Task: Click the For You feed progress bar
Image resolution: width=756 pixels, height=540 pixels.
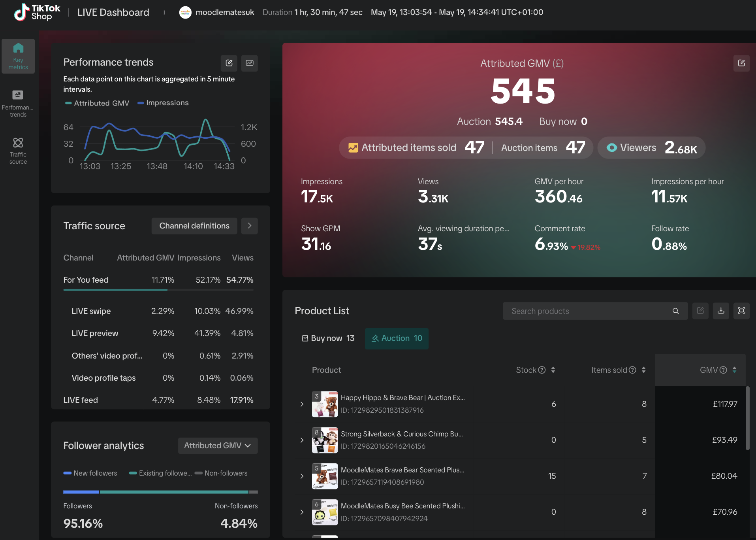Action: 158,290
